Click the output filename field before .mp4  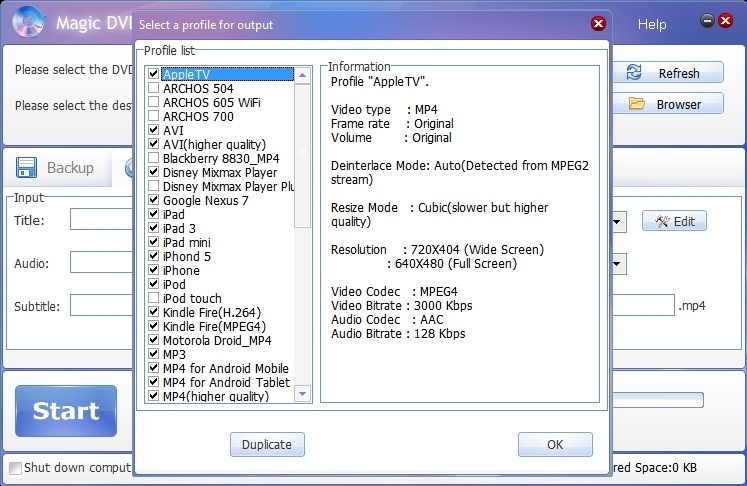643,305
